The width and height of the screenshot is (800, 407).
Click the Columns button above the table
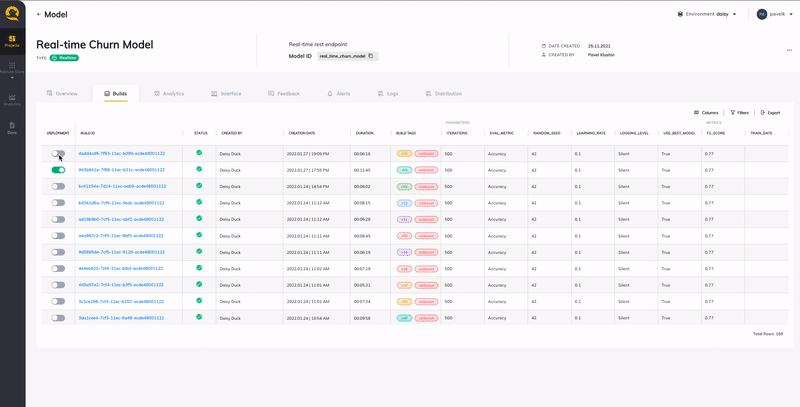[x=706, y=113]
